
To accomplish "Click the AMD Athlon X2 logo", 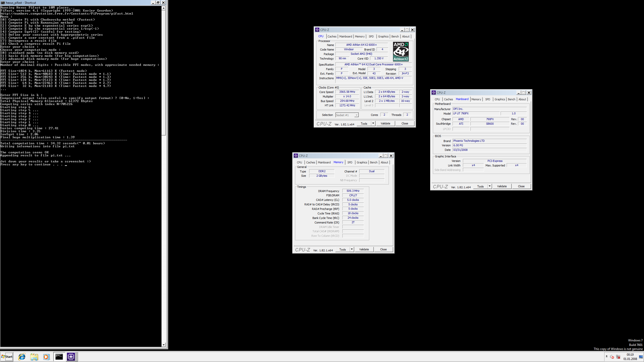I will pos(401,52).
